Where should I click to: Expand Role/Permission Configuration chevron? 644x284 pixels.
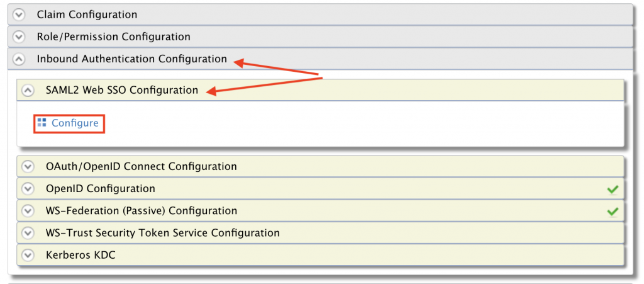[19, 37]
